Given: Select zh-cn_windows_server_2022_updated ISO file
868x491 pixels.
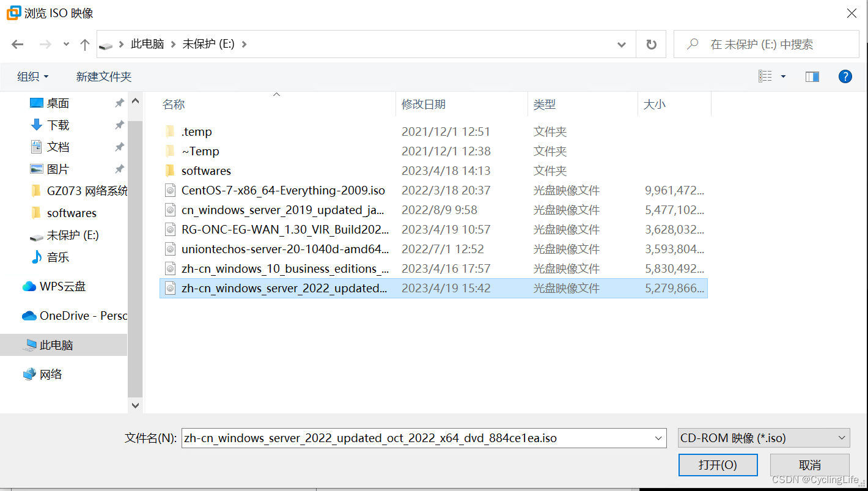Looking at the screenshot, I should click(433, 288).
